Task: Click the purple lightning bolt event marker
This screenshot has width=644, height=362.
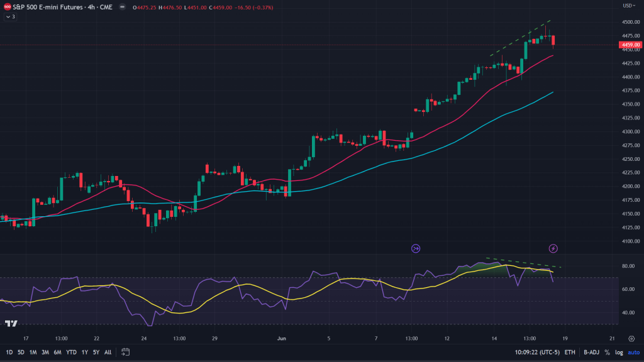Action: [553, 249]
